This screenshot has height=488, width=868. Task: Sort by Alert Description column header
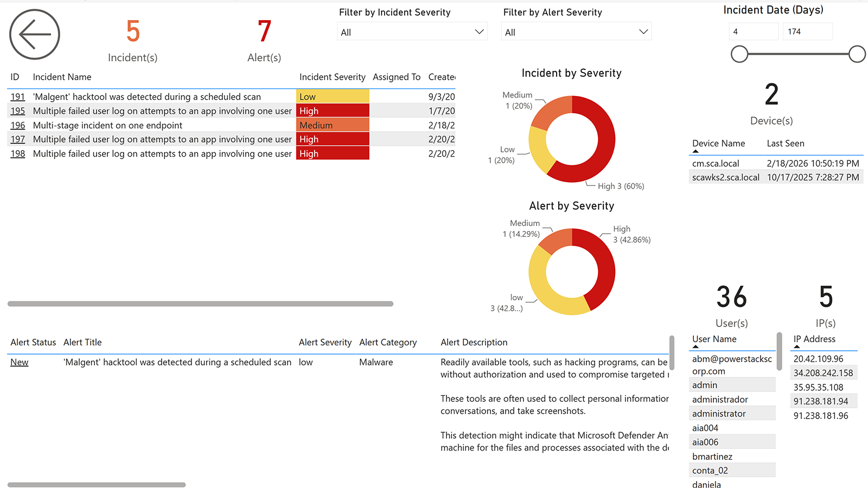(x=474, y=342)
